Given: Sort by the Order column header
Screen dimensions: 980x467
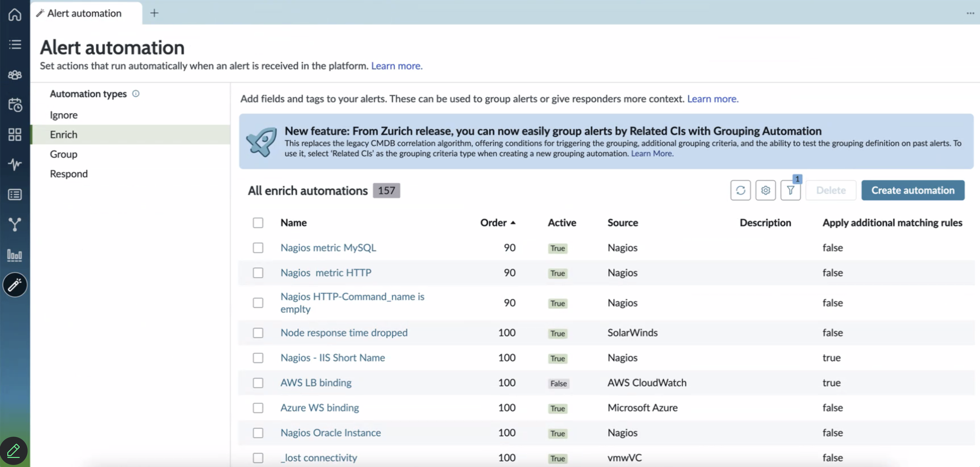Looking at the screenshot, I should click(498, 223).
